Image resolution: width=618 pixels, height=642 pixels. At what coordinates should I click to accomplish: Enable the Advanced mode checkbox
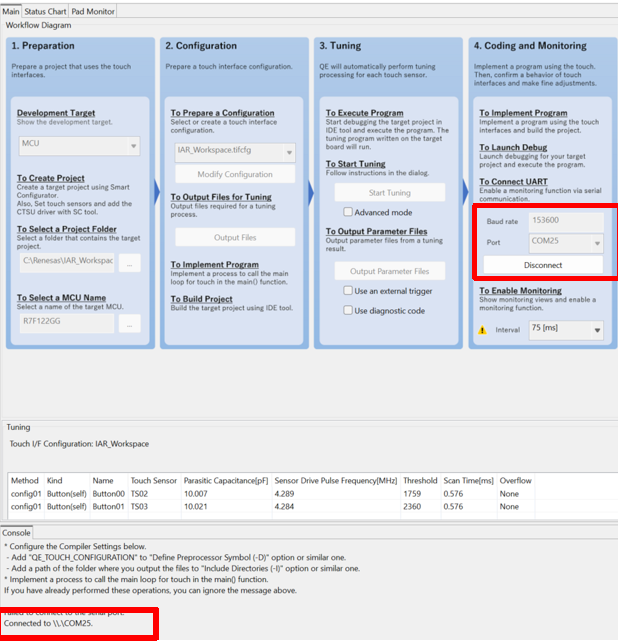348,212
